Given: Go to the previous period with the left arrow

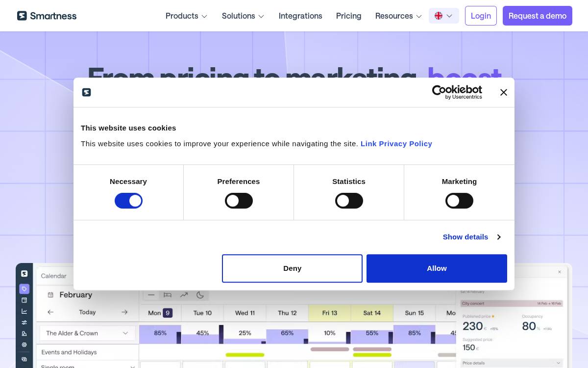Looking at the screenshot, I should (x=50, y=312).
